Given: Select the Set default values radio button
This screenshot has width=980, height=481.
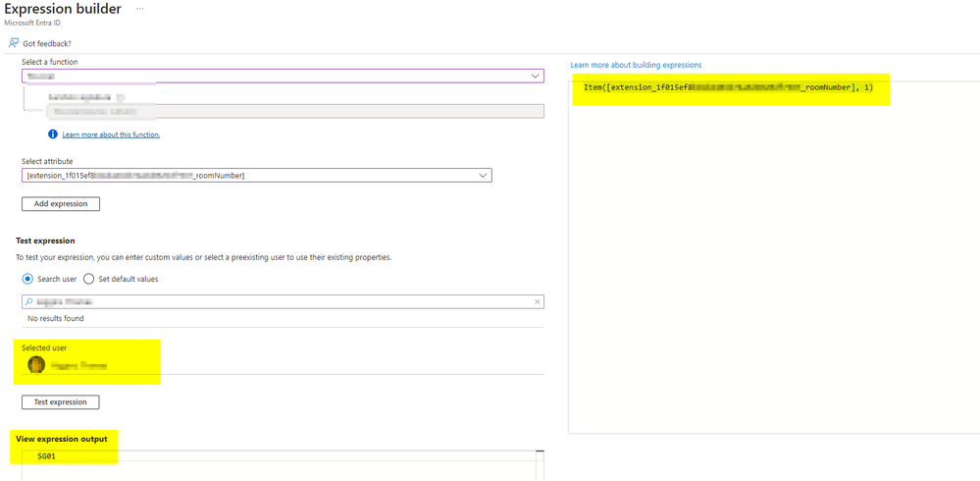Looking at the screenshot, I should tap(88, 279).
